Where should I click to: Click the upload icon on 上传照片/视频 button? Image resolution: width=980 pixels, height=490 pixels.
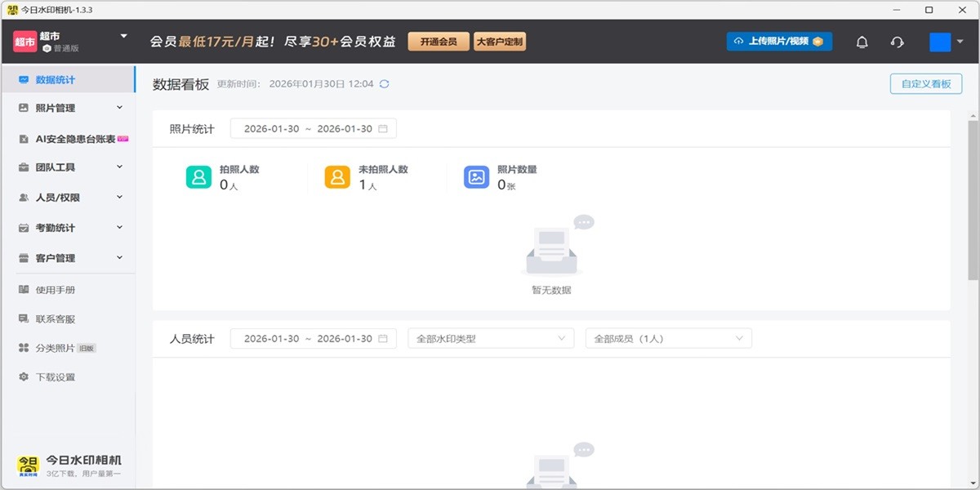[x=738, y=40]
